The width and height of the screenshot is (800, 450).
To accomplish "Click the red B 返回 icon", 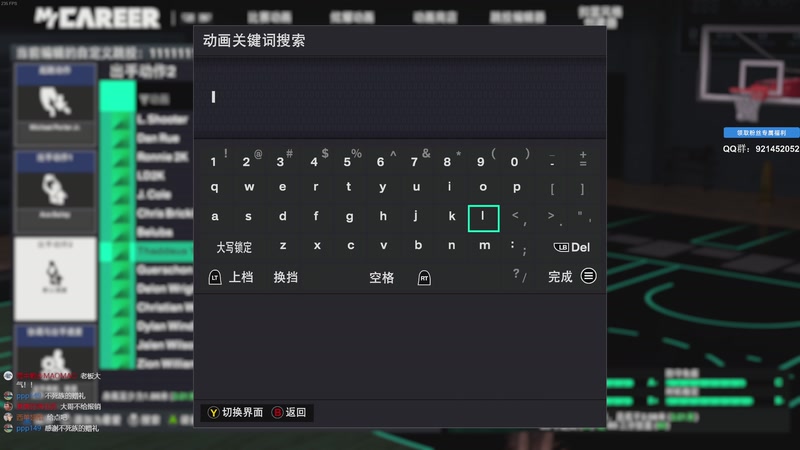I will click(277, 412).
